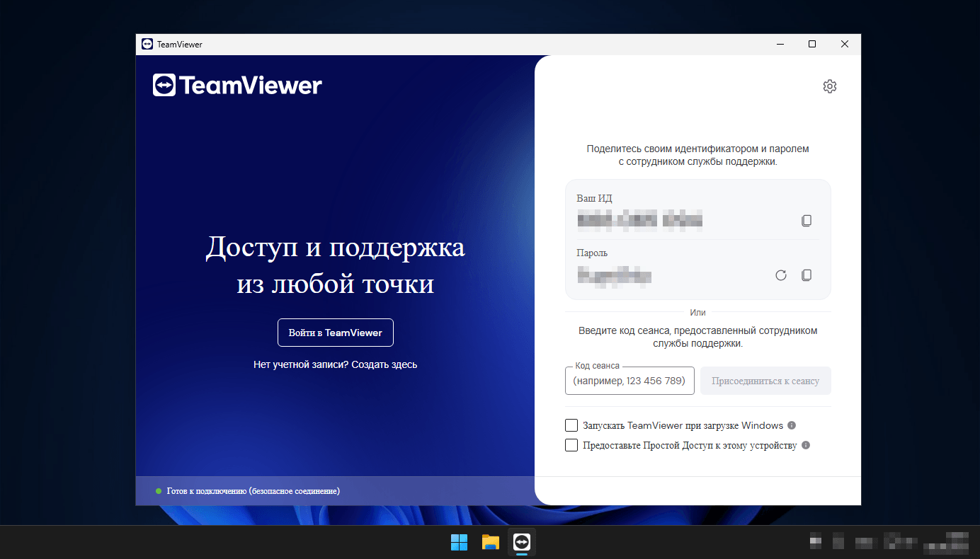Click blurred Ваш ИД value

[640, 221]
